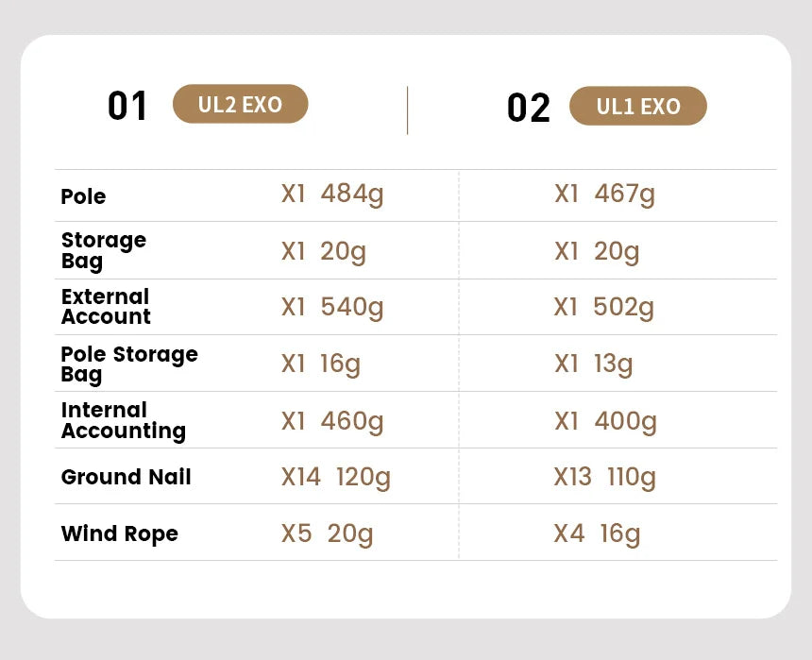This screenshot has height=660, width=812.
Task: Click the Wind Rope row label
Action: point(120,533)
